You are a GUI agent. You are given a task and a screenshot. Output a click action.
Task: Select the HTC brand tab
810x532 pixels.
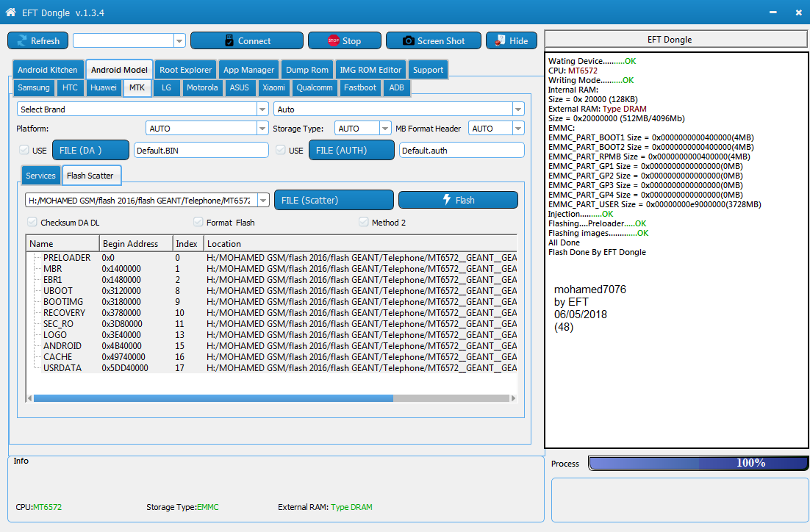pyautogui.click(x=71, y=87)
